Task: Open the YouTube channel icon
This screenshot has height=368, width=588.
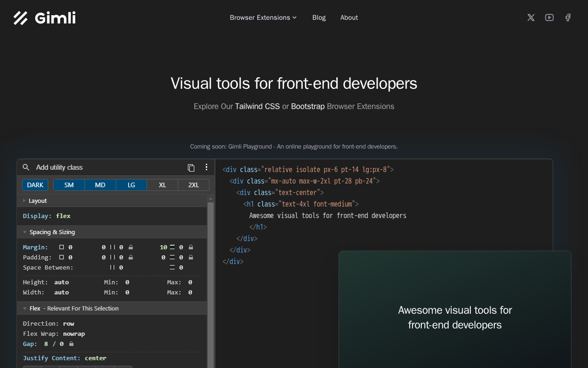Action: [549, 17]
